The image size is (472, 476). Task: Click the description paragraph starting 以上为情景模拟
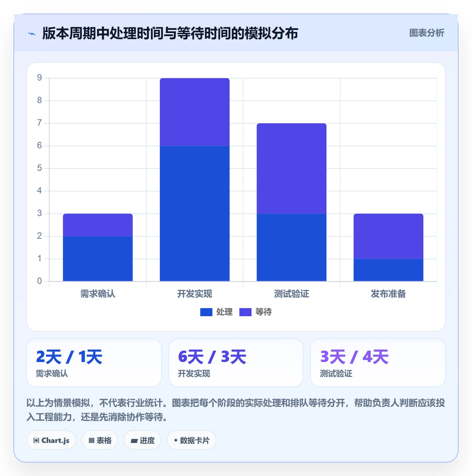pos(236,410)
